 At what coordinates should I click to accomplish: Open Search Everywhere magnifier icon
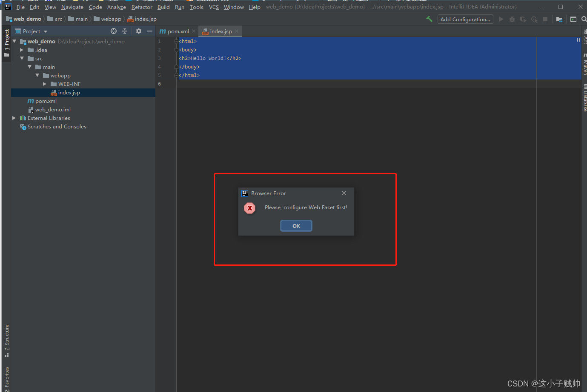[x=584, y=19]
